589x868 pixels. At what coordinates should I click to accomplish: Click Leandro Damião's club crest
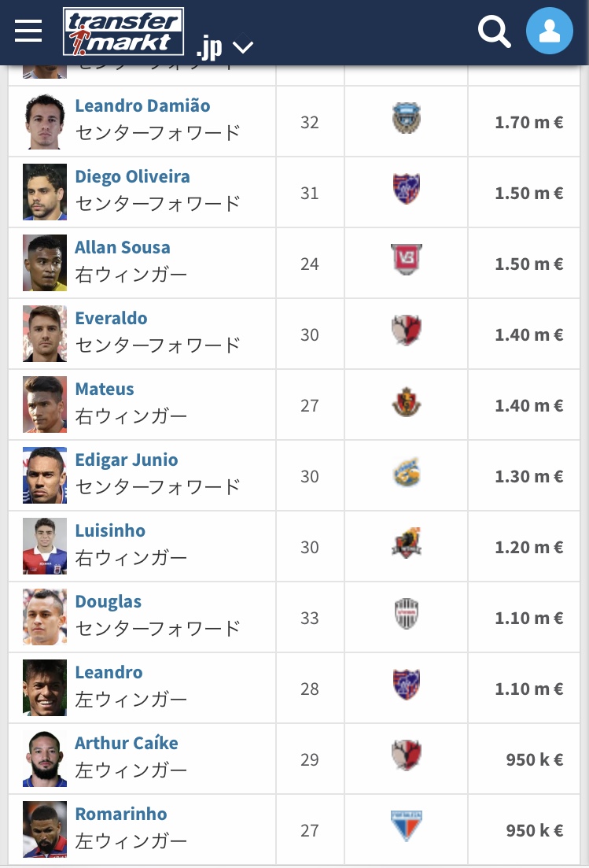pyautogui.click(x=407, y=118)
